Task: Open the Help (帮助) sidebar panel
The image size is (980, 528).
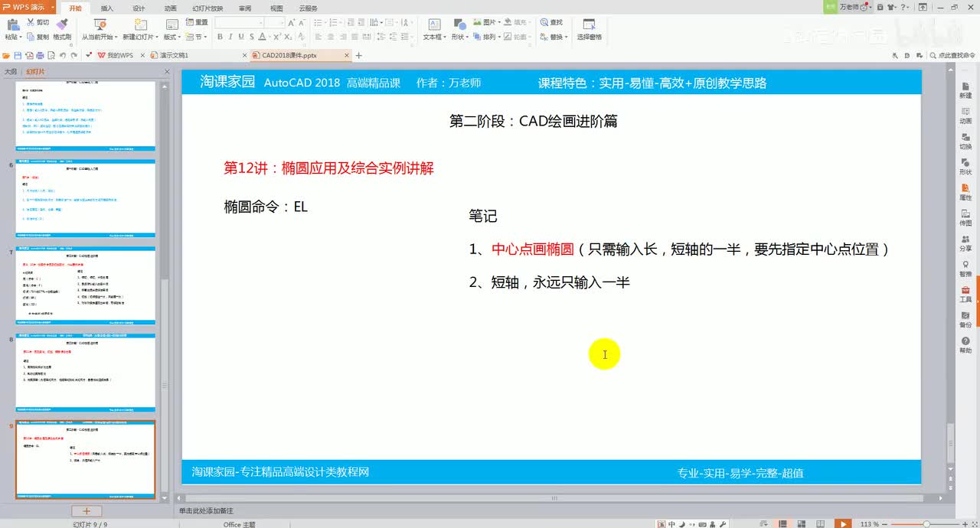Action: pyautogui.click(x=965, y=344)
